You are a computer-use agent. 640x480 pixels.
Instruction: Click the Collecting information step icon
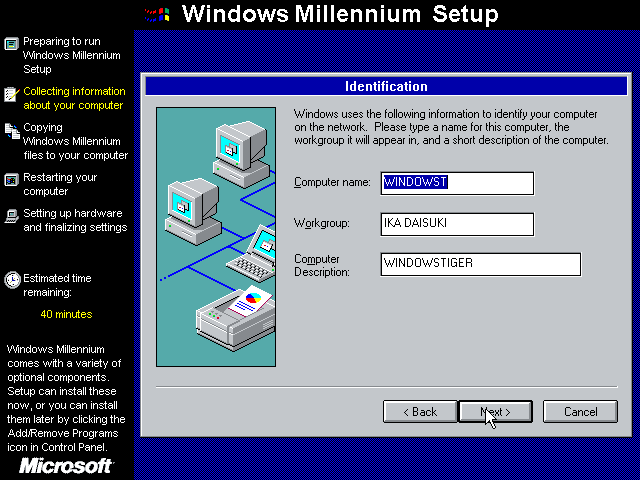tap(11, 94)
